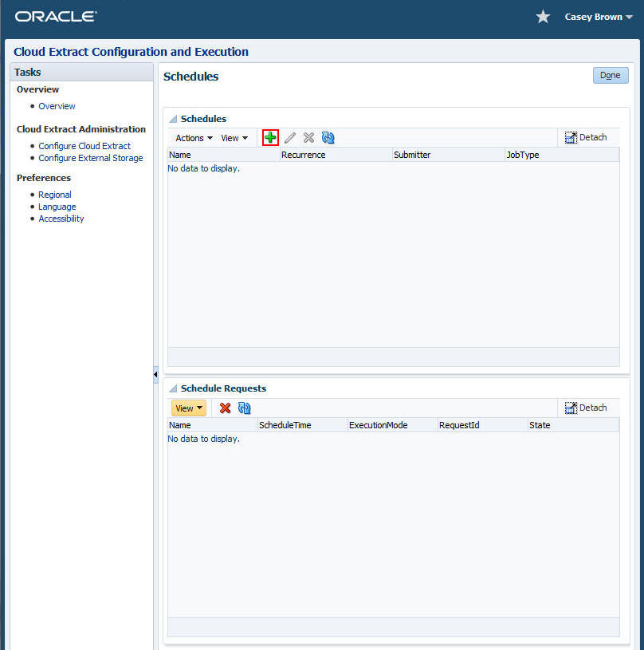Open the View dropdown in Schedule Requests
Image resolution: width=644 pixels, height=650 pixels.
(188, 408)
